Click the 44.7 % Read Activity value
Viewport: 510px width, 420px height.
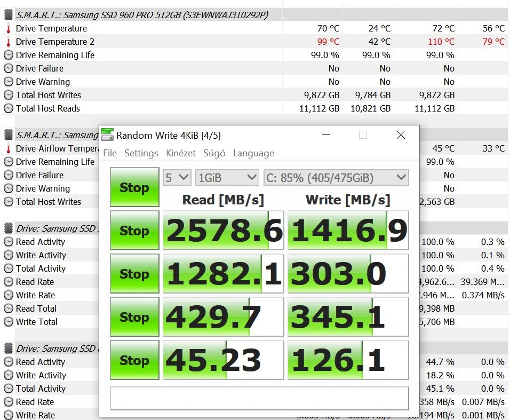click(x=440, y=362)
